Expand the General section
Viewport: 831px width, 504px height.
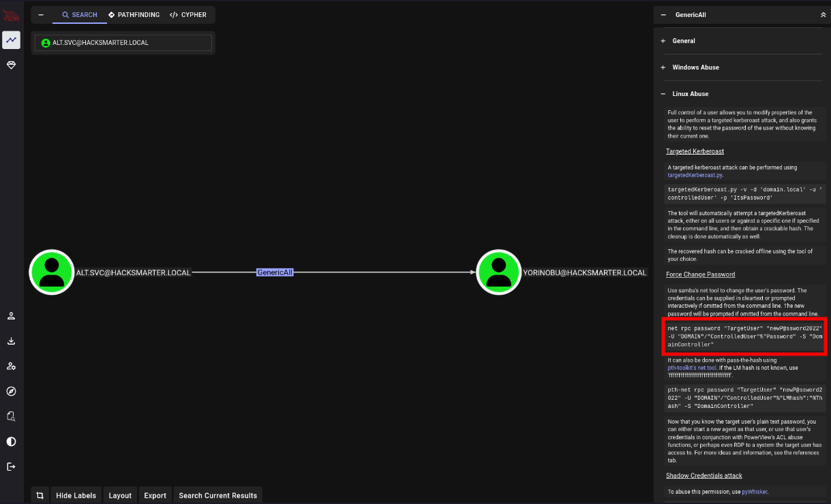684,41
